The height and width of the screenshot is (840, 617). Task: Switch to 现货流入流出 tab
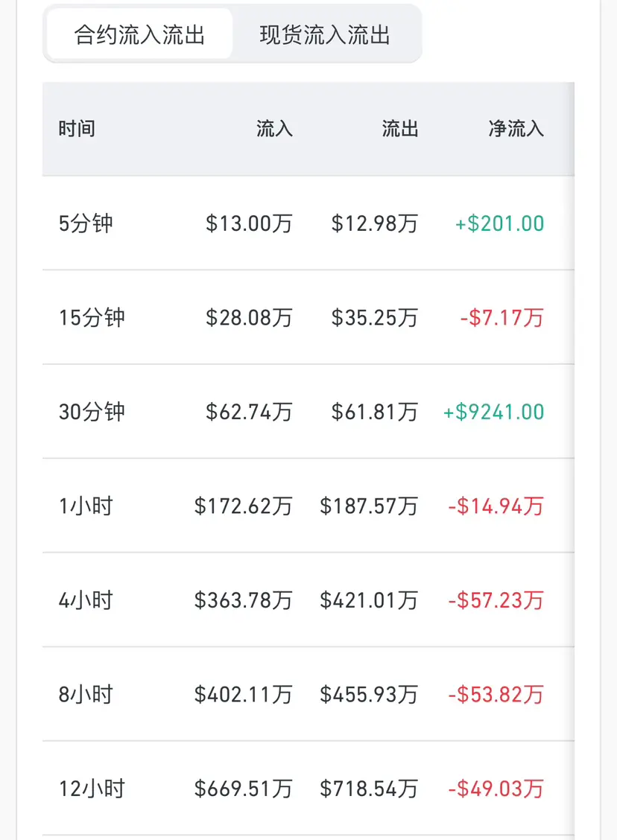point(325,35)
